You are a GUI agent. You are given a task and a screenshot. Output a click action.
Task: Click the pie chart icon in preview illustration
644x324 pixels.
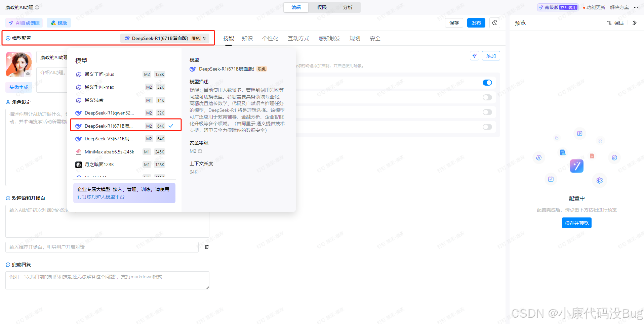click(x=614, y=157)
